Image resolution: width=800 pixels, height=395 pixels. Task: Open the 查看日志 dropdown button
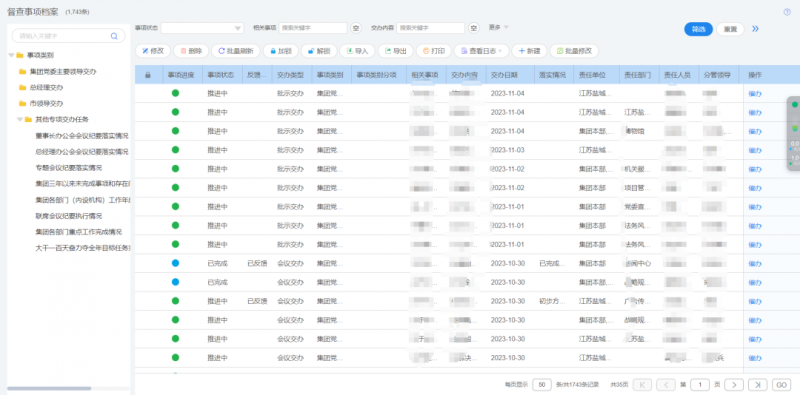click(x=482, y=51)
